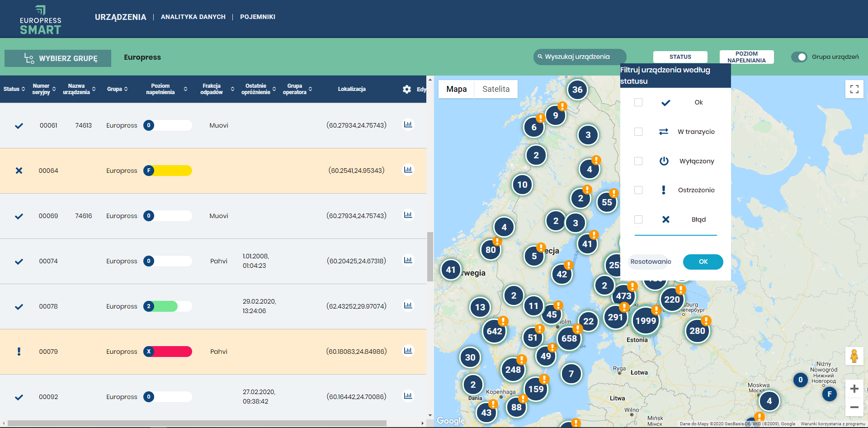Toggle the Grupa urządzeń switch
Image resolution: width=868 pixels, height=428 pixels.
[799, 57]
